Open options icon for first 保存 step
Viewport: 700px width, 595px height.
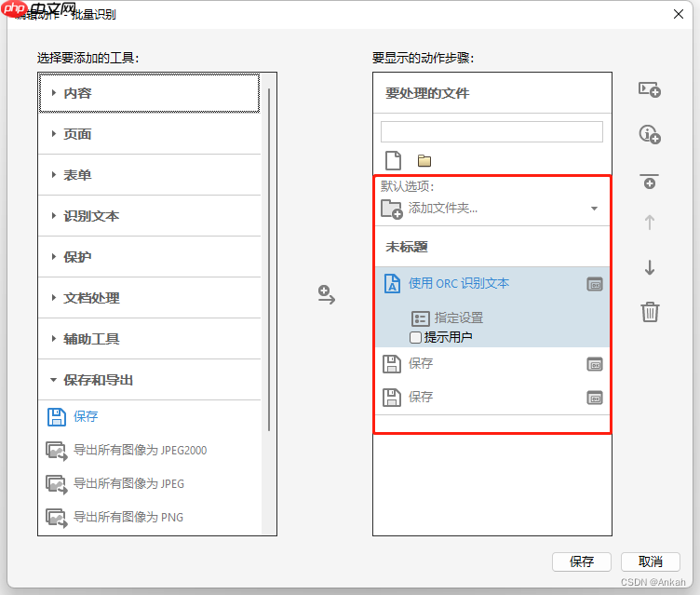coord(595,364)
